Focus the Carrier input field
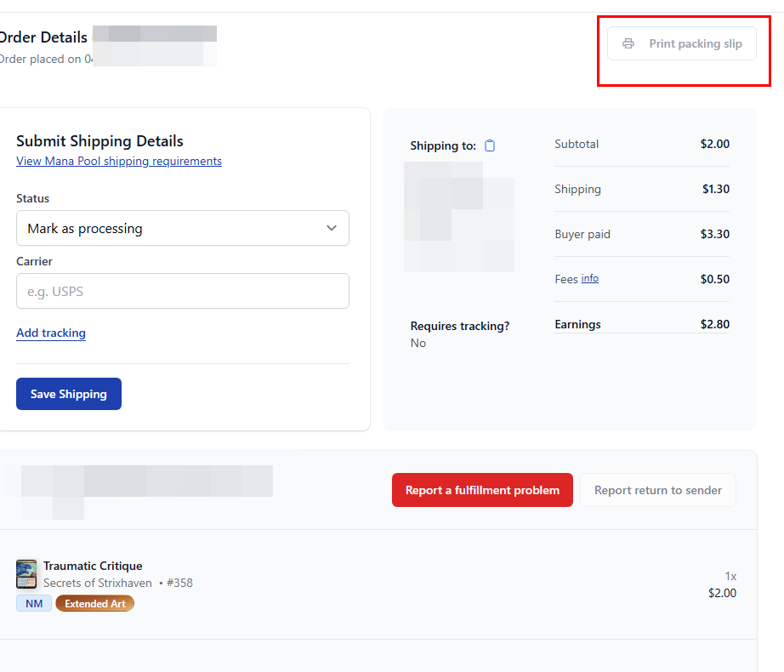This screenshot has height=672, width=784. click(183, 291)
